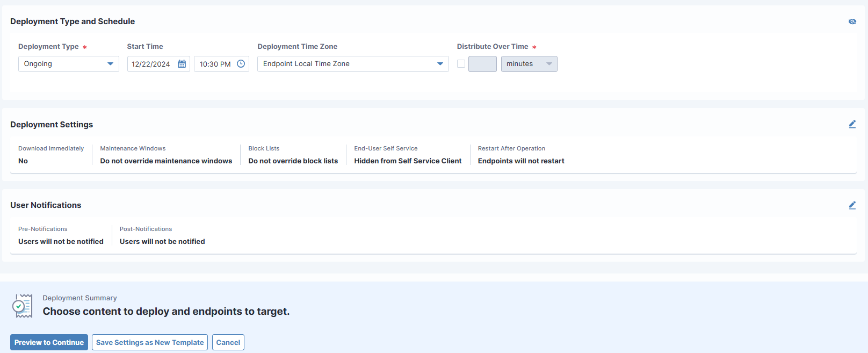Click the 'Deployment Type and Schedule' heading
The width and height of the screenshot is (868, 353).
click(73, 21)
